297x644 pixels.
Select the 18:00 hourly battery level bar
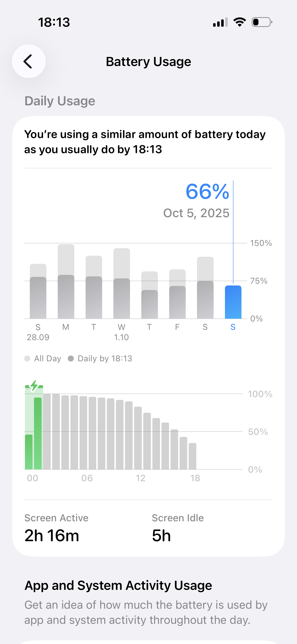(192, 456)
